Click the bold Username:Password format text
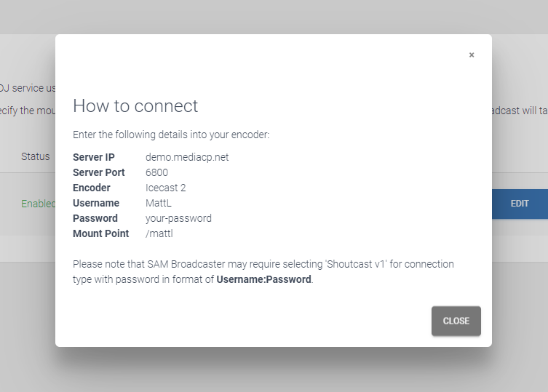 point(264,279)
